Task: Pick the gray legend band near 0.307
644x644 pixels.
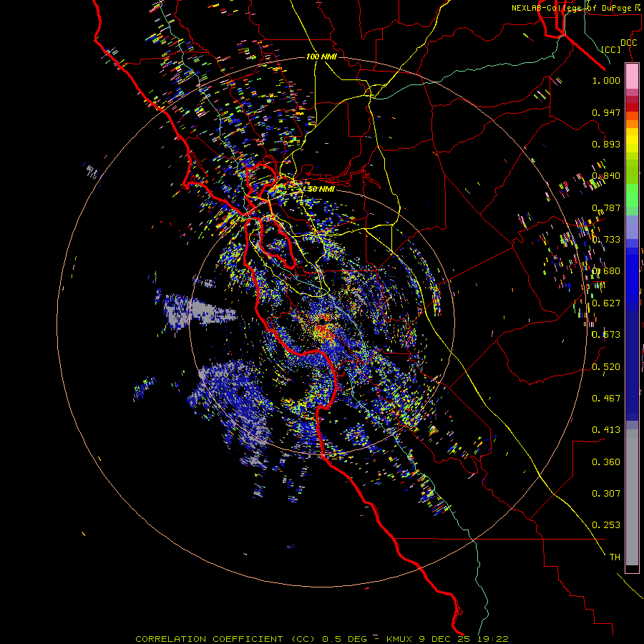Action: [632, 497]
